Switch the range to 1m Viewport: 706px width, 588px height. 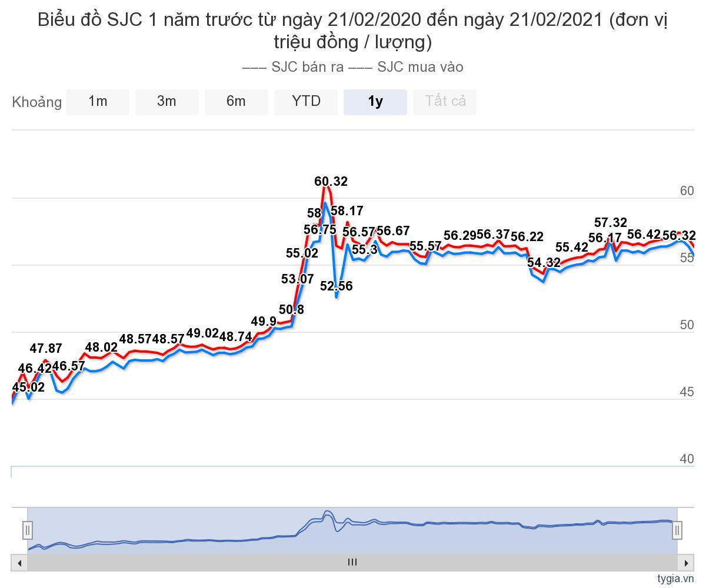98,102
